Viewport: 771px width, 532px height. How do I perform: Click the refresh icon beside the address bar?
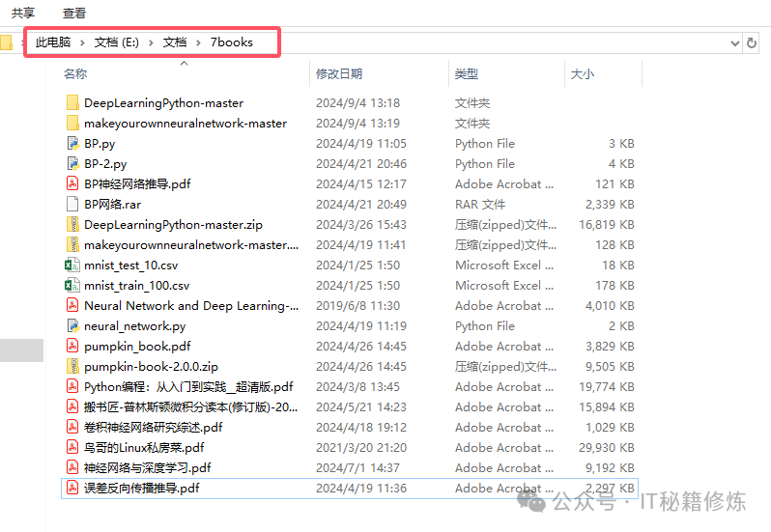(x=752, y=42)
